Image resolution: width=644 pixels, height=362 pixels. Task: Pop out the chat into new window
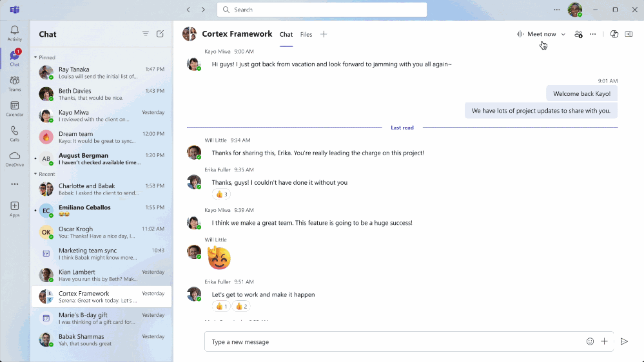click(x=629, y=34)
